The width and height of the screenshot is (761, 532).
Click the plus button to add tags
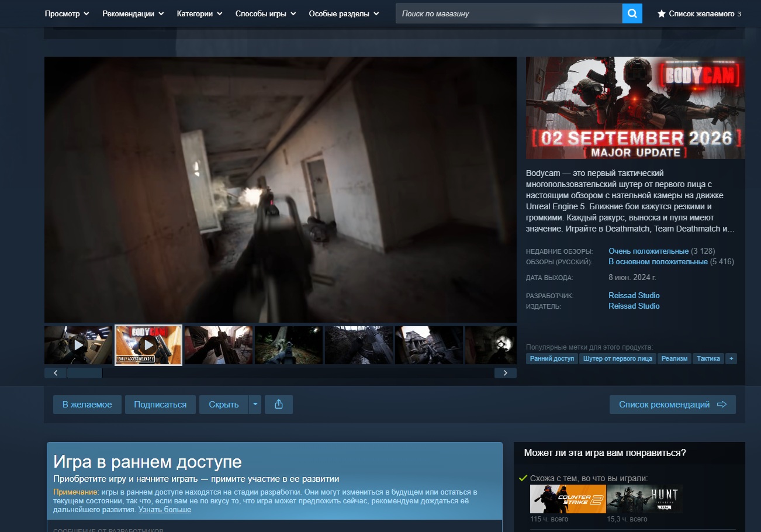pos(731,358)
